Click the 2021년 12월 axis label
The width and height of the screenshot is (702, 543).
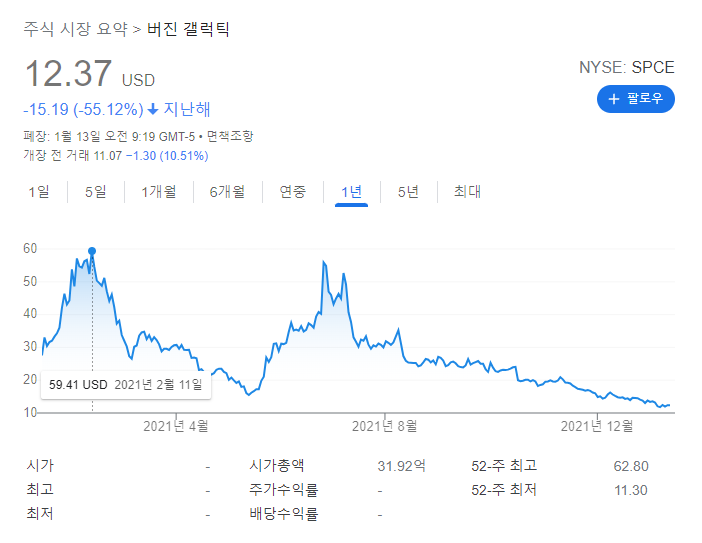[597, 426]
